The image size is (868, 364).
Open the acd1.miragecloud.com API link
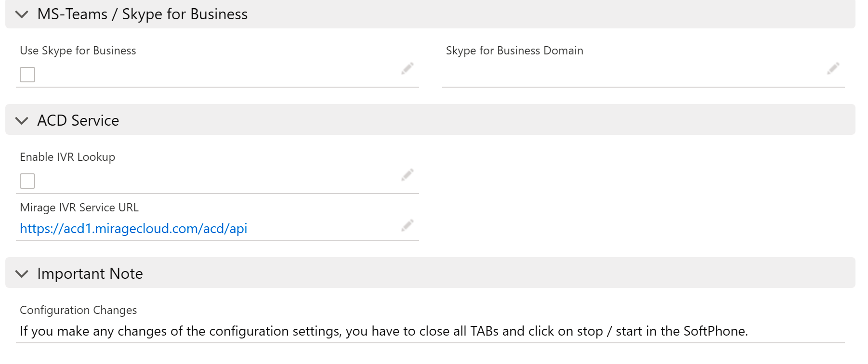point(133,228)
